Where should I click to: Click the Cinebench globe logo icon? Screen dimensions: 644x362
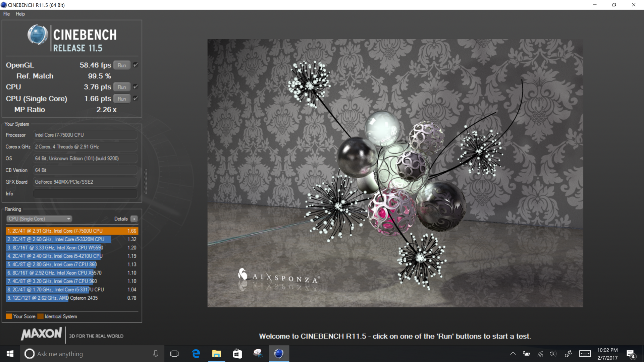[38, 35]
